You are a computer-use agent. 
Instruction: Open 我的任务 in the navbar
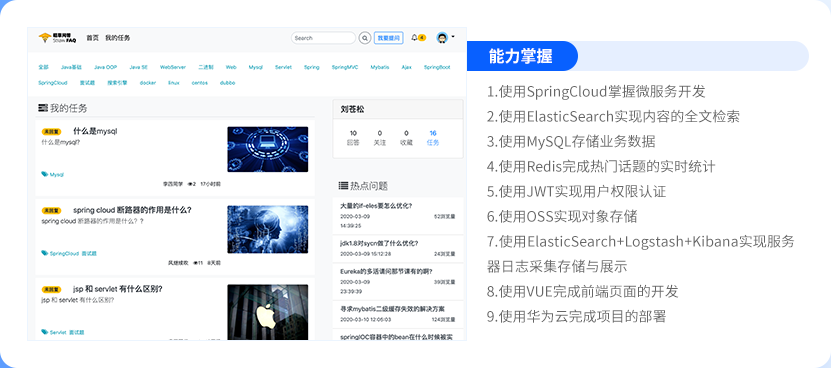[x=118, y=38]
